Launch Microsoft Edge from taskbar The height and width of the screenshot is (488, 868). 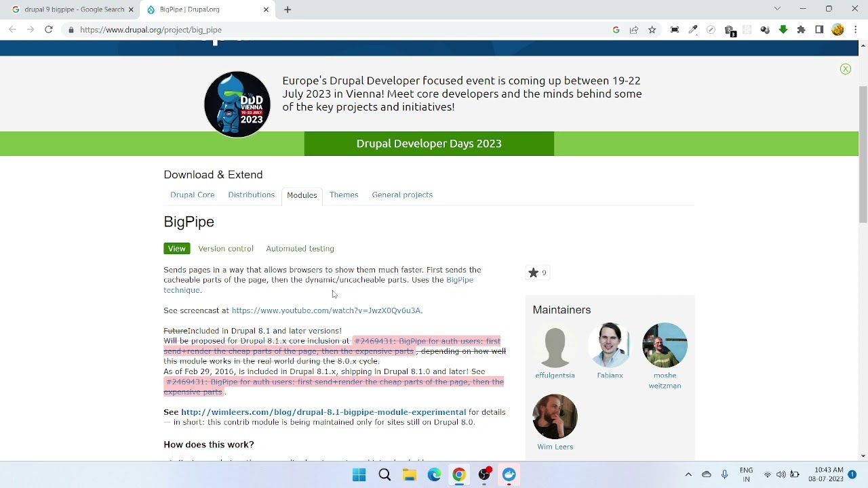click(435, 475)
